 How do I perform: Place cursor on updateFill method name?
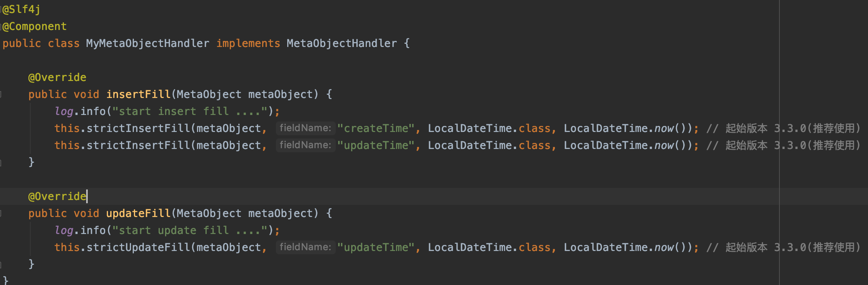pyautogui.click(x=138, y=213)
